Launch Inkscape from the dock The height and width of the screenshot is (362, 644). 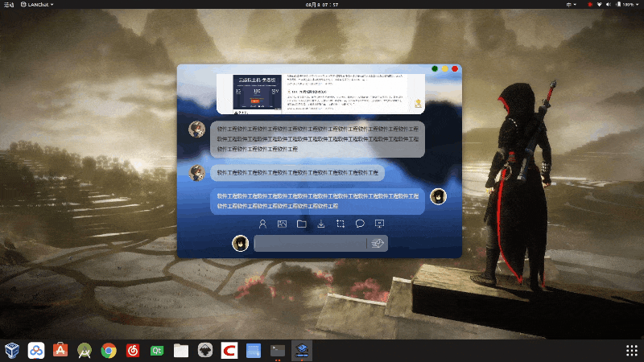tap(205, 351)
